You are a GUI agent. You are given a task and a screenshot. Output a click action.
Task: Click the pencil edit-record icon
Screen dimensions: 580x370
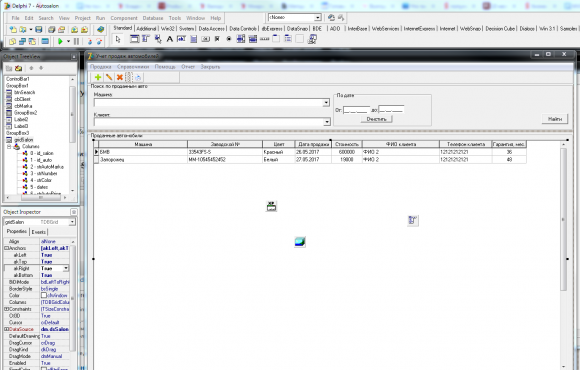(x=109, y=77)
